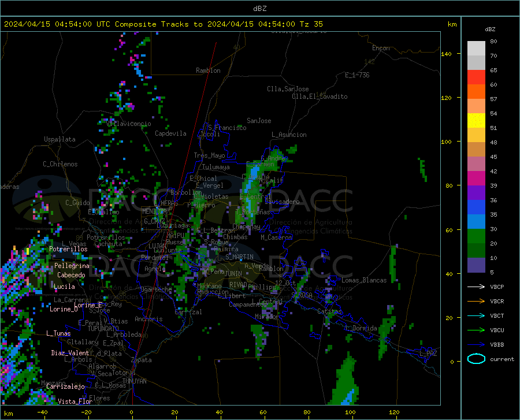Click the 'Anchoris' label
Image resolution: width=520 pixels, height=420 pixels.
[148, 319]
